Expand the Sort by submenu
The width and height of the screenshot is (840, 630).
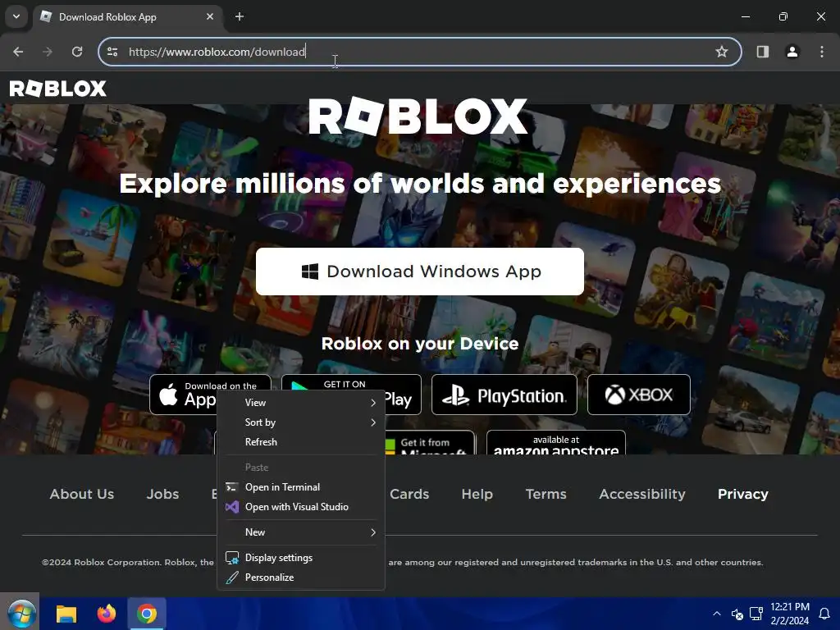coord(300,422)
